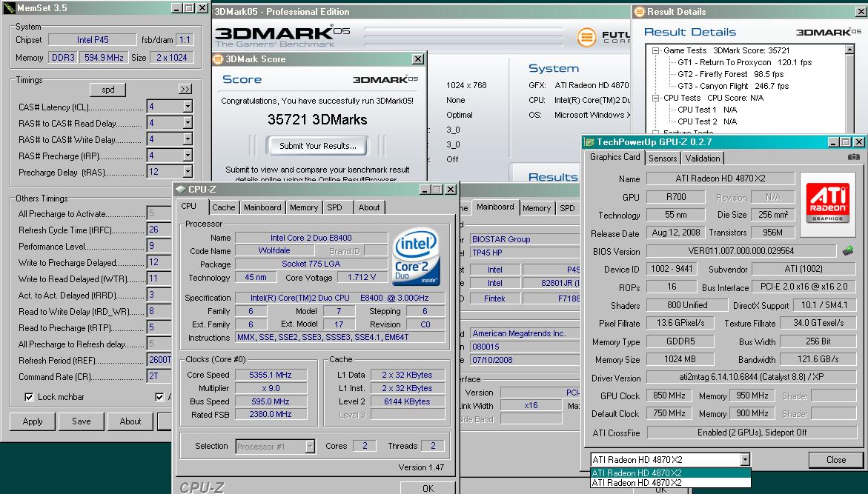The height and width of the screenshot is (494, 868).
Task: Open the Memory tab in front CPU-Z
Action: point(304,207)
